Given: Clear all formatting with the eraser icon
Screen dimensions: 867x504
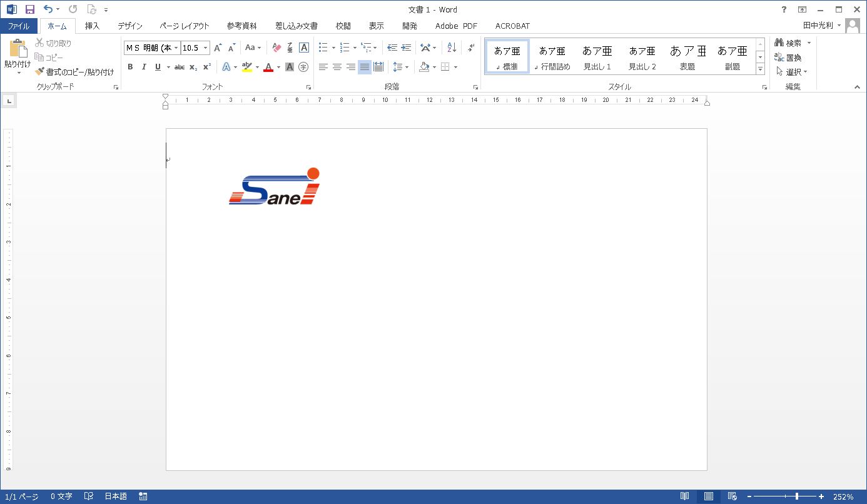Looking at the screenshot, I should [x=277, y=48].
